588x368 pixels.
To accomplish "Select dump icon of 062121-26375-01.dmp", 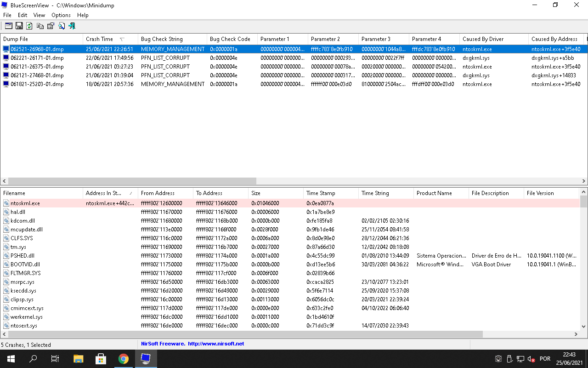I will pyautogui.click(x=6, y=67).
